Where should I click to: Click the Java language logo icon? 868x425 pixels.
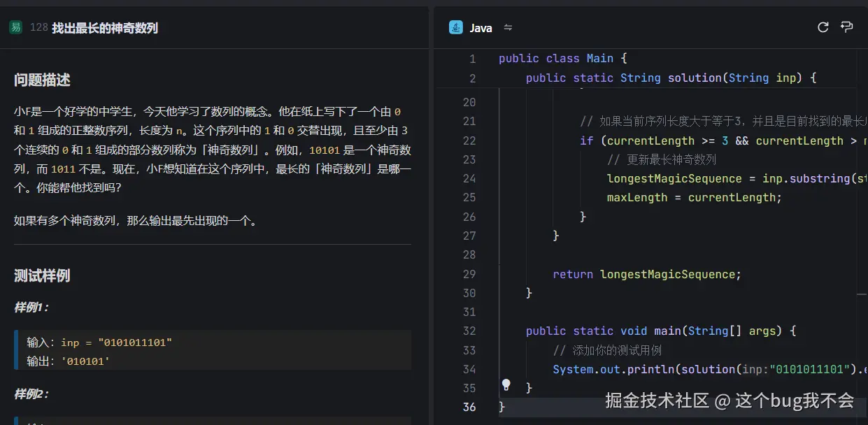(x=456, y=28)
